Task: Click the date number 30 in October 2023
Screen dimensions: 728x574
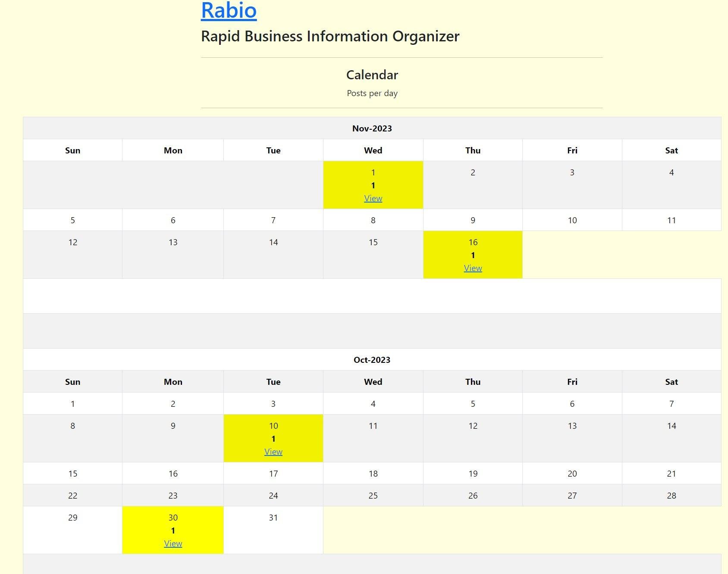Action: click(173, 518)
